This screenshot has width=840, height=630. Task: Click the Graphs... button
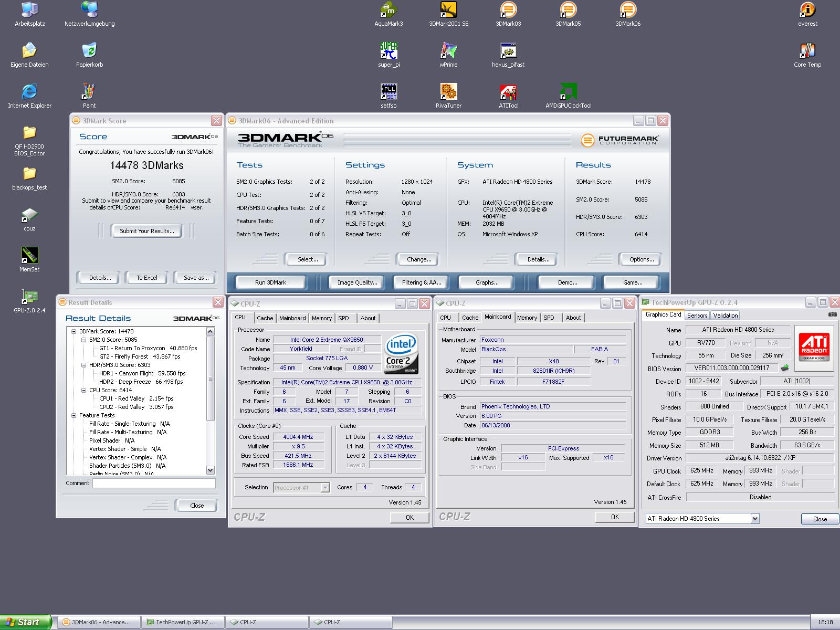click(x=487, y=282)
